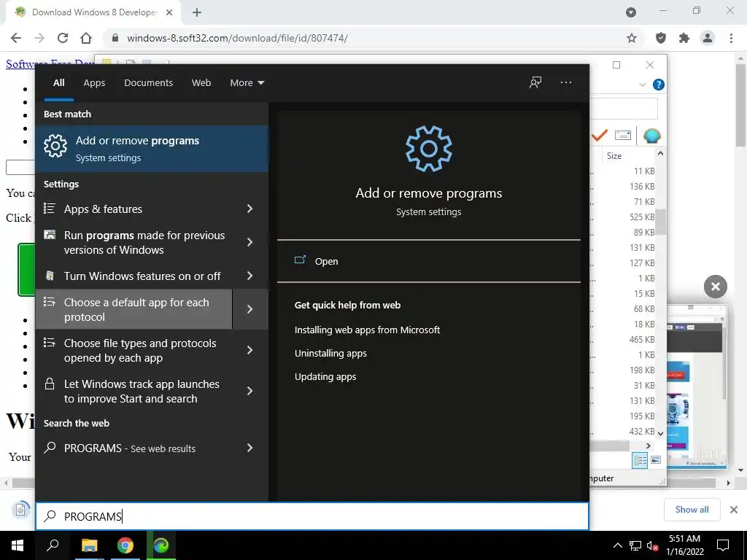The image size is (747, 560).
Task: Open File Explorer from taskbar
Action: point(89,545)
